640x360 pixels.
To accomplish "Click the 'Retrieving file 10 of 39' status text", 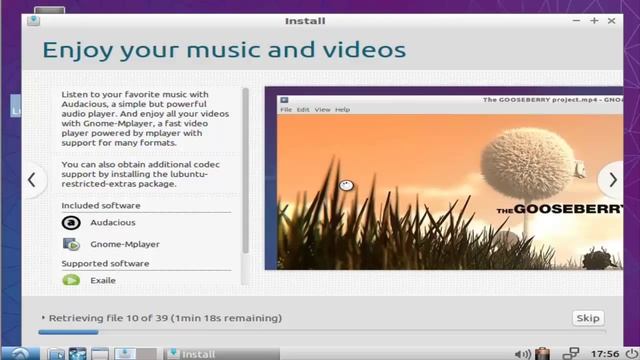I will (x=165, y=318).
